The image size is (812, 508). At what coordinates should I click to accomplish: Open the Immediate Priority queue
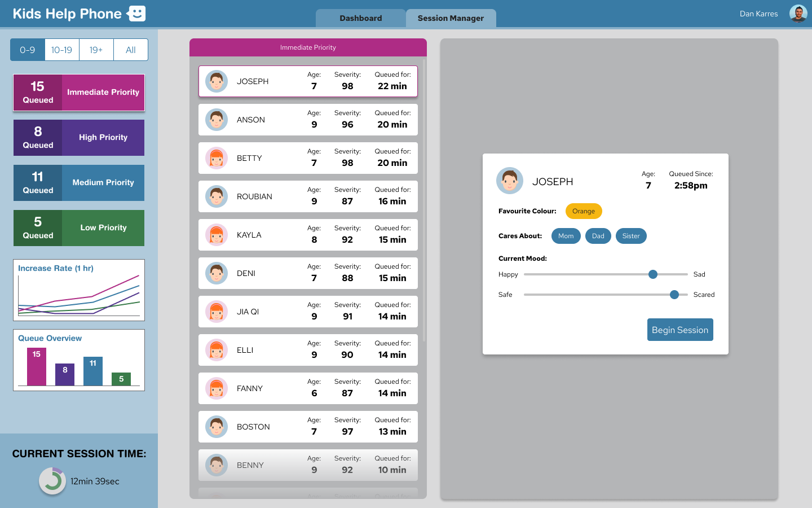click(x=79, y=93)
